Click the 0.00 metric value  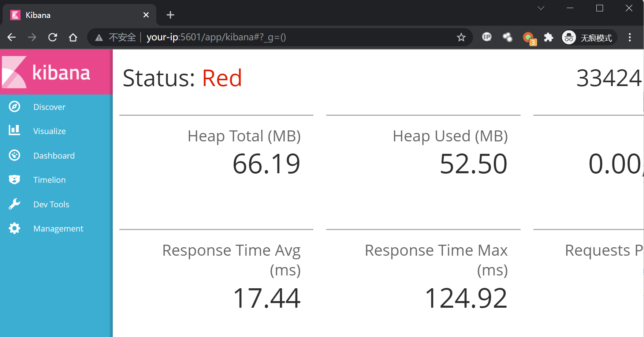615,164
